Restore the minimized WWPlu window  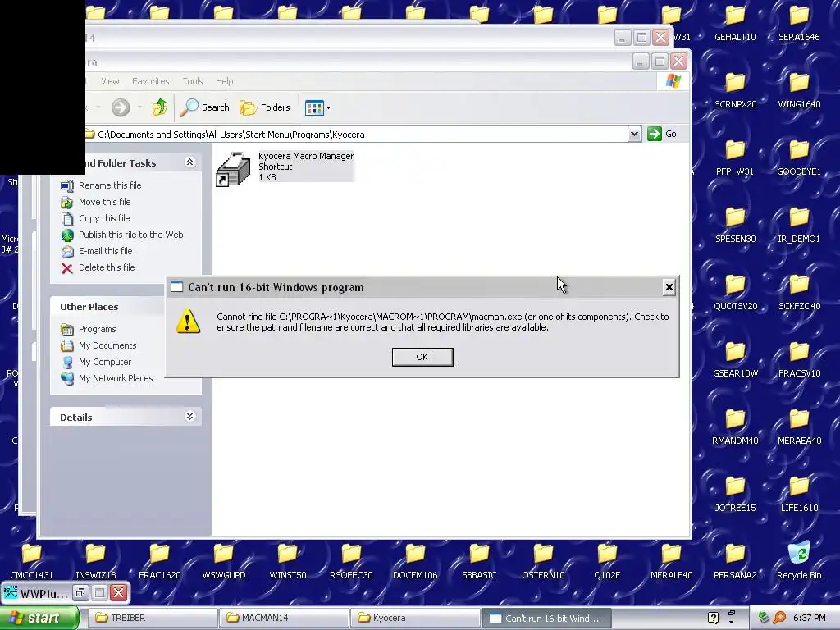click(x=80, y=592)
